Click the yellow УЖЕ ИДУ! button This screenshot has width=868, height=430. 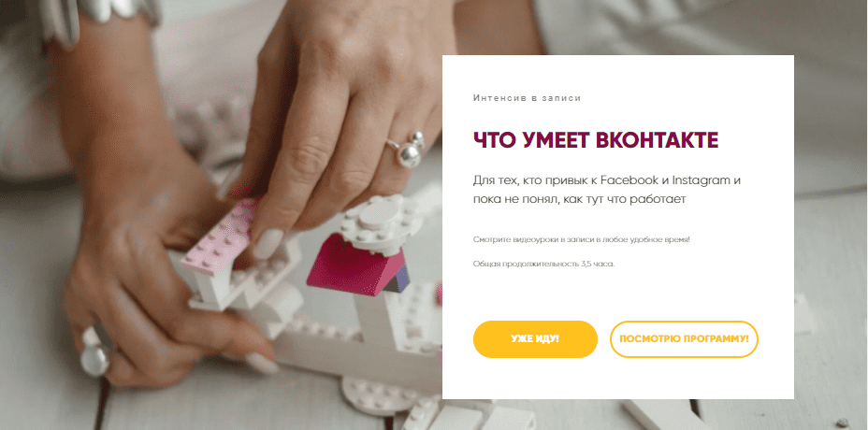[x=535, y=338]
